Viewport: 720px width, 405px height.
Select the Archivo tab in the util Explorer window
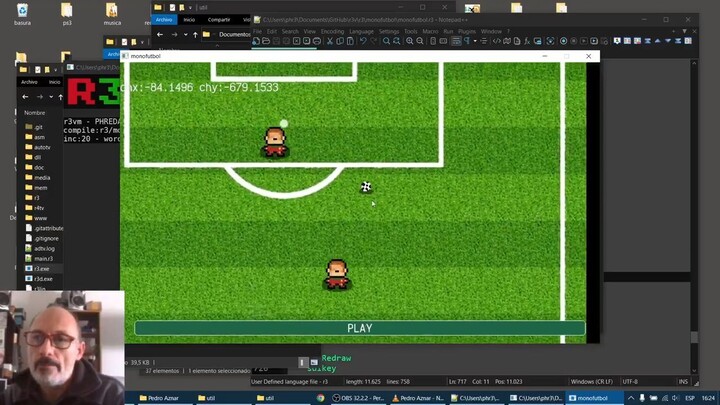(164, 20)
